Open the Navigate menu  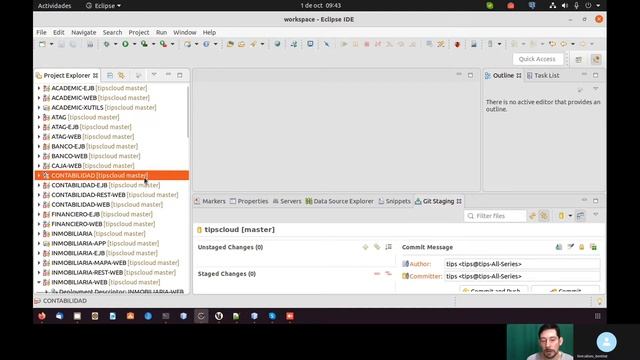click(84, 32)
